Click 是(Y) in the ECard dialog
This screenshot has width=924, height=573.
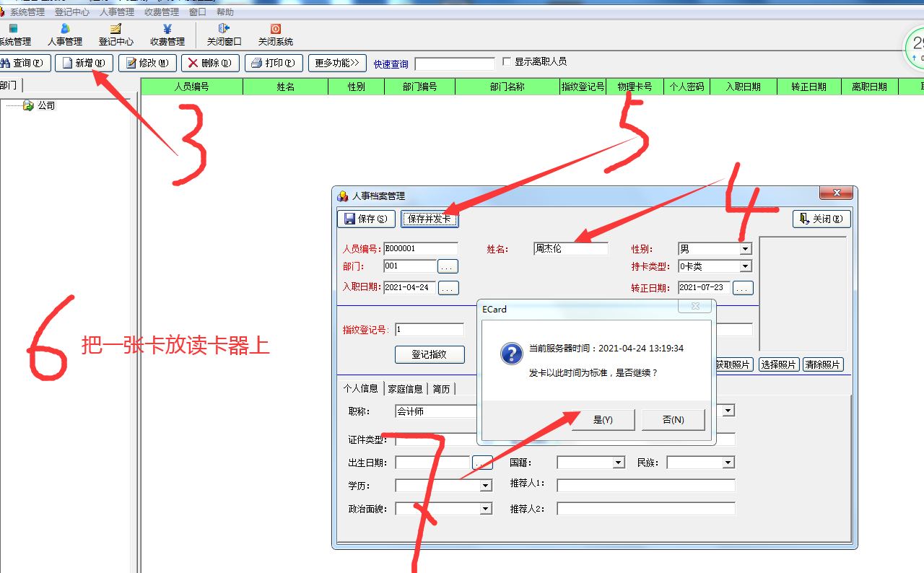pyautogui.click(x=603, y=420)
